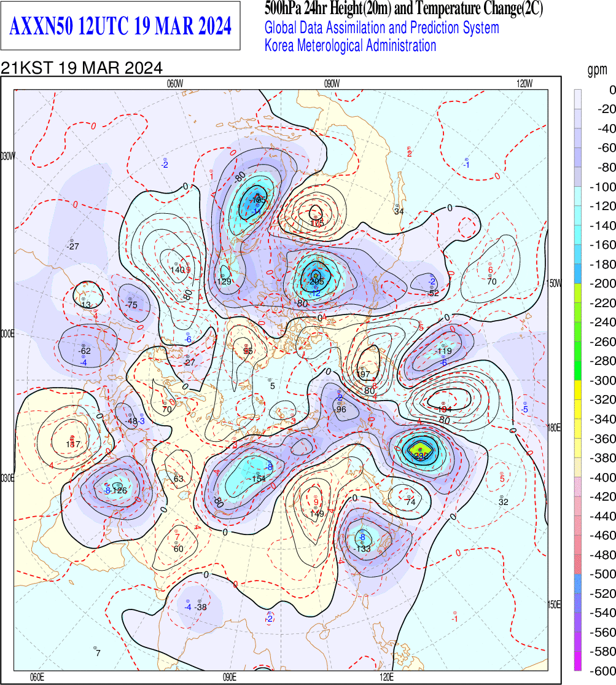Click the -200 colorbar tick label
Viewport: 616px width, 685px height.
click(602, 283)
